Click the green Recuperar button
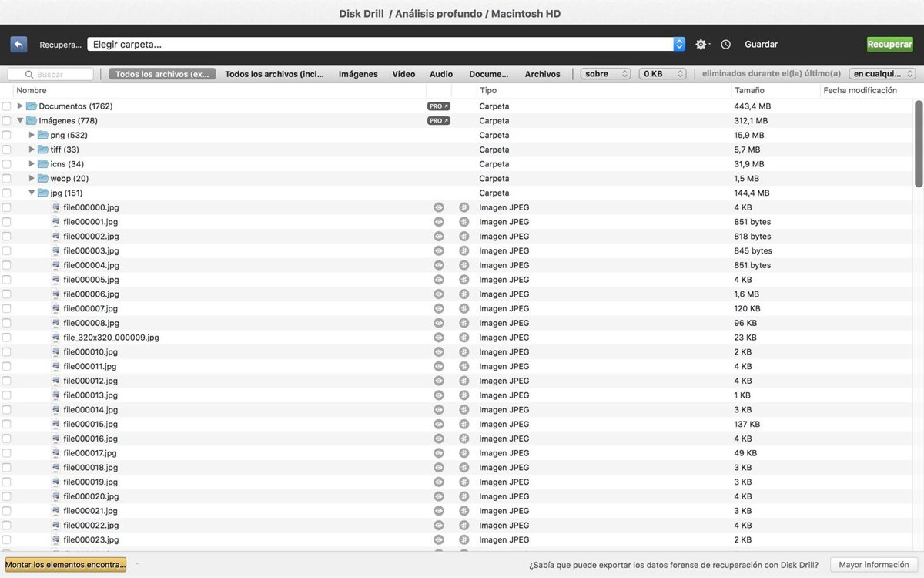Viewport: 924px width, 578px height. pos(889,45)
